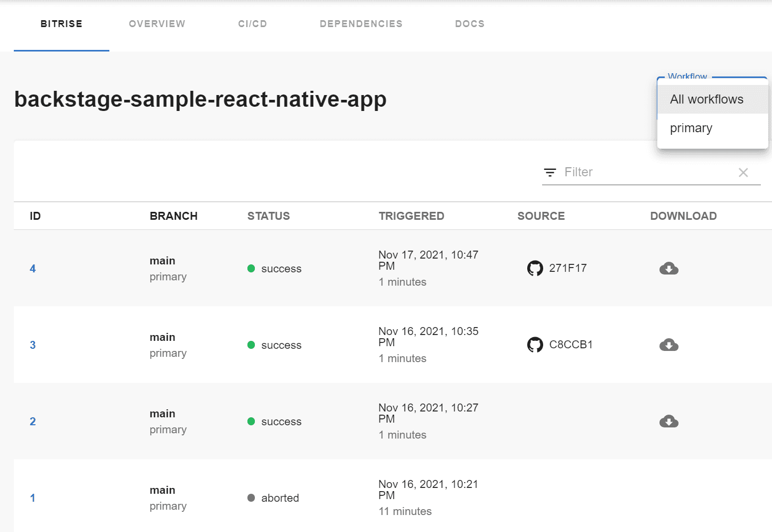The width and height of the screenshot is (772, 532).
Task: Download artifacts for build 2
Action: [669, 422]
